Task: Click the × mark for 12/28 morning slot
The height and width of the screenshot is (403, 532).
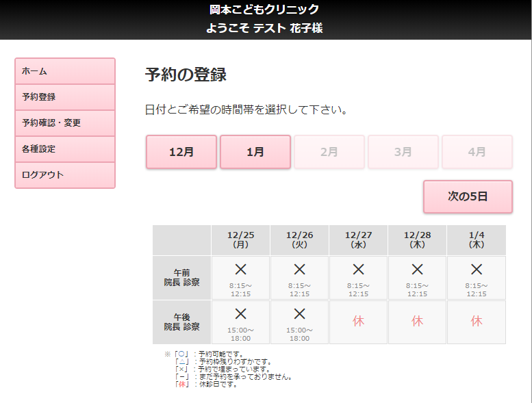Action: pos(417,270)
